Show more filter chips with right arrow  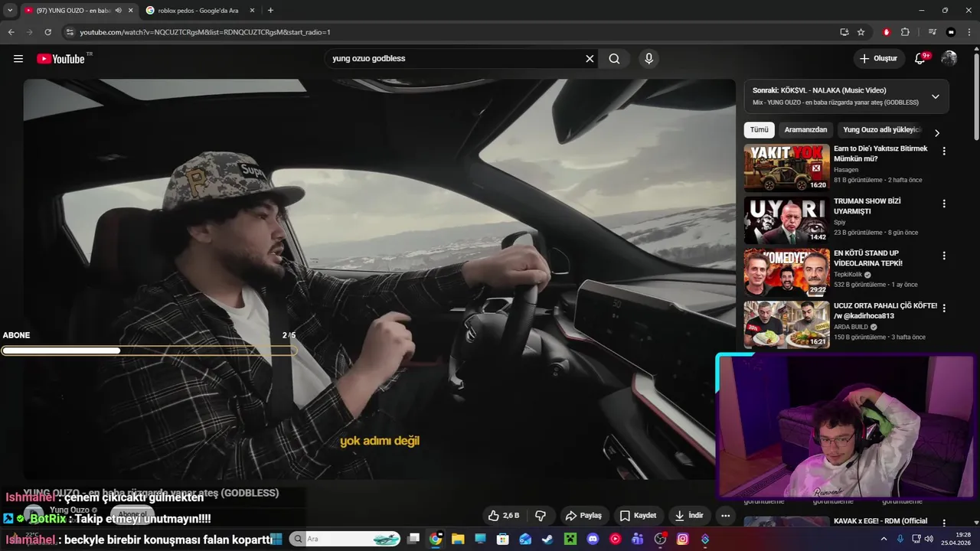[x=936, y=133]
